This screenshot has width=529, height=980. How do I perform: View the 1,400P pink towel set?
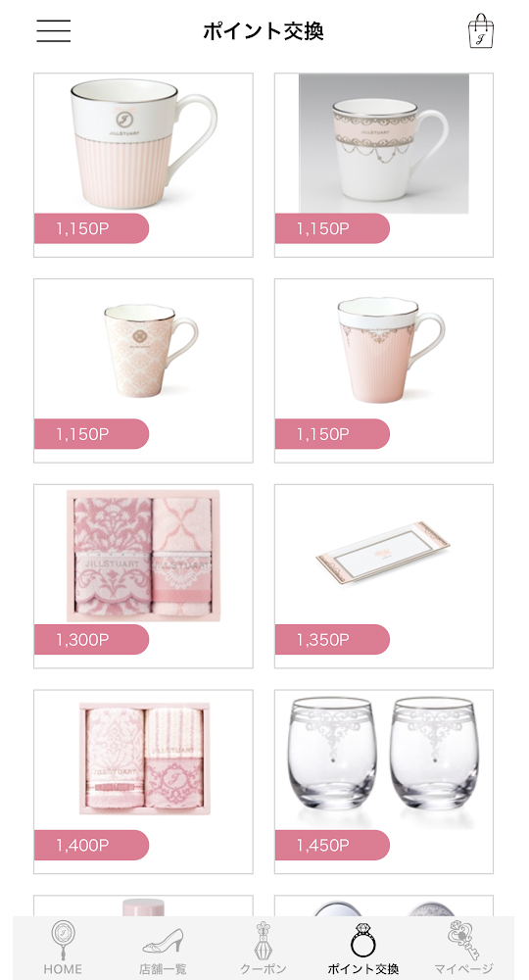coord(144,759)
